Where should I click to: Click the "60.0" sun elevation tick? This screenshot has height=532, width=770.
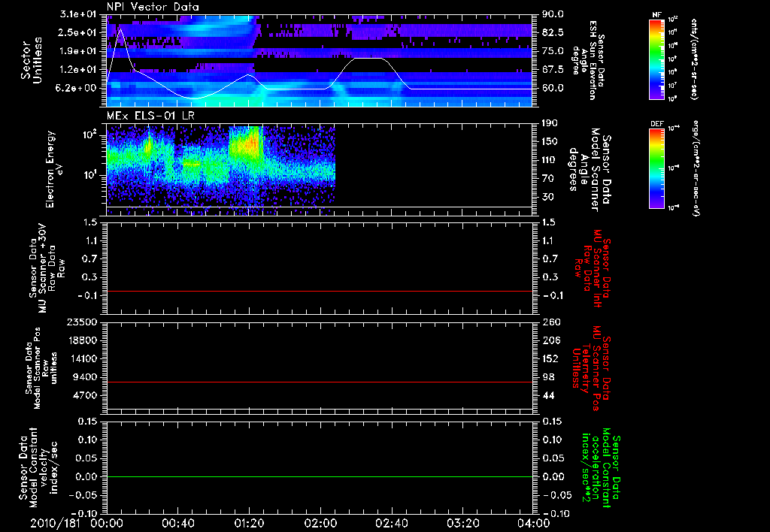click(x=553, y=88)
